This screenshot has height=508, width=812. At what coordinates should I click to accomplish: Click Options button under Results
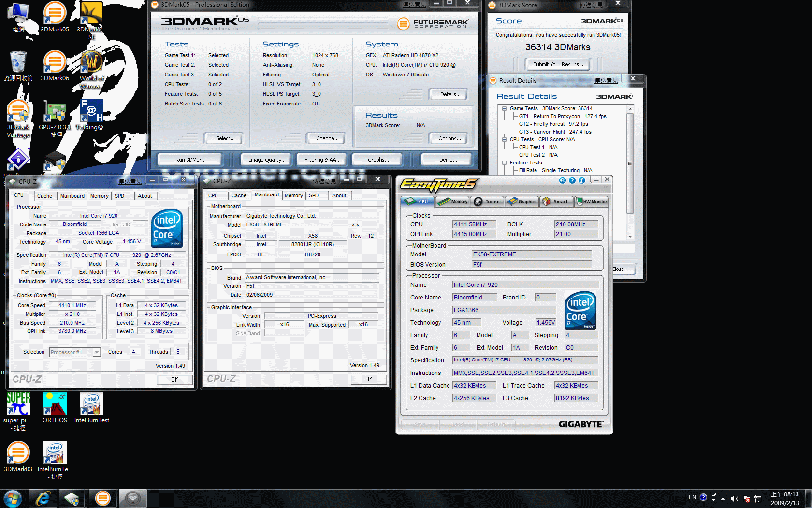(449, 138)
